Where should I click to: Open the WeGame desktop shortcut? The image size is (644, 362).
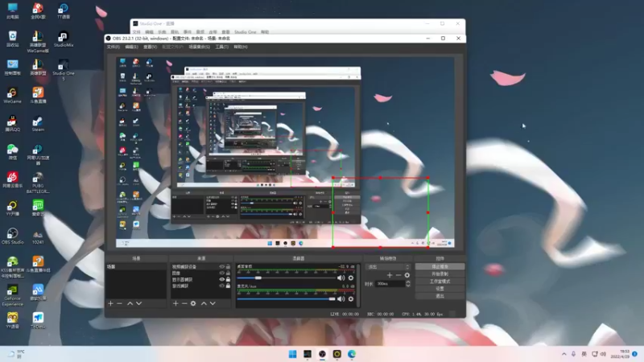[12, 96]
